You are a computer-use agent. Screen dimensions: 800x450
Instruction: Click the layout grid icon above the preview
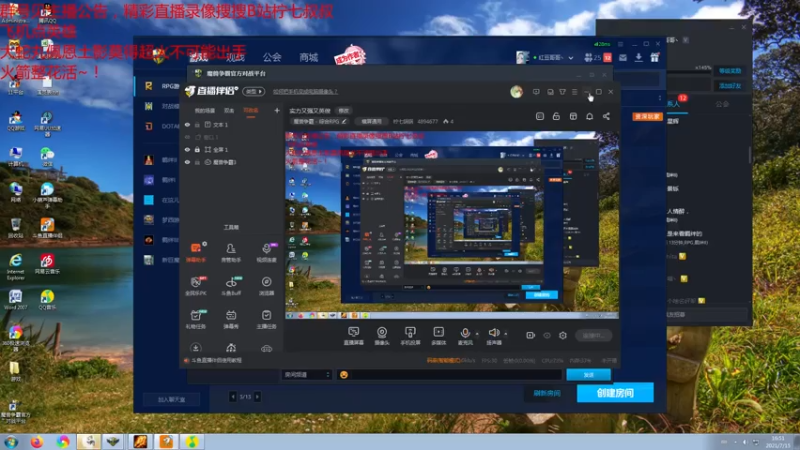573,116
